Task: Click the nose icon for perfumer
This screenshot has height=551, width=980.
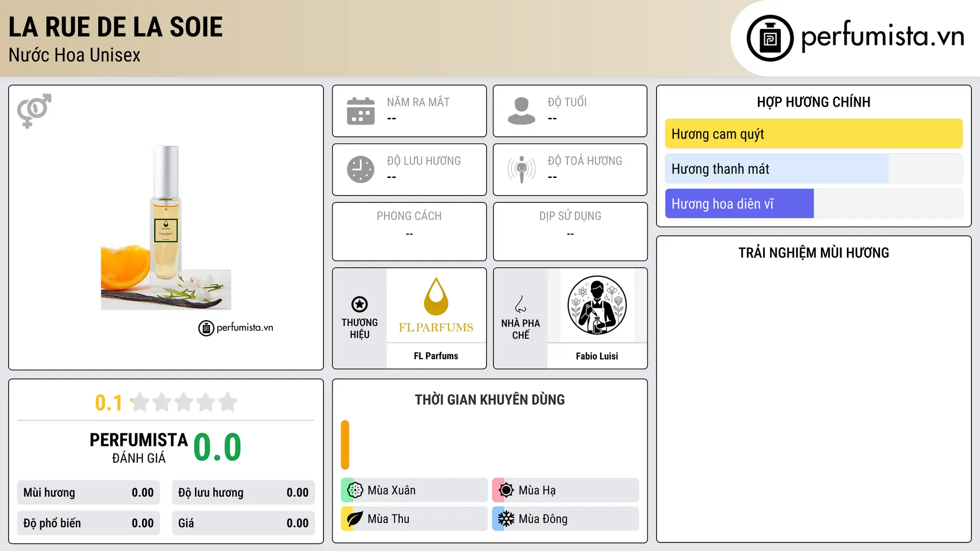Action: pos(521,304)
